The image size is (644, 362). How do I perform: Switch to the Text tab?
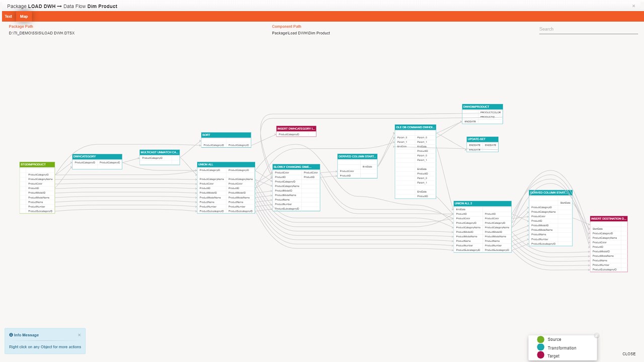point(8,17)
